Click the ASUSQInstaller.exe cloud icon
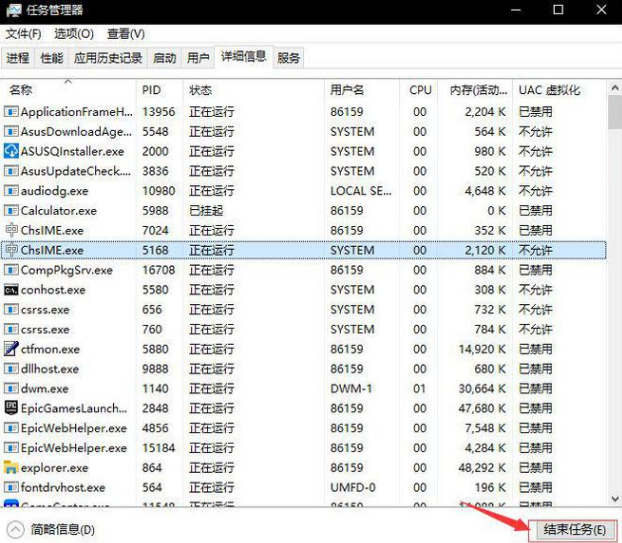 click(11, 151)
